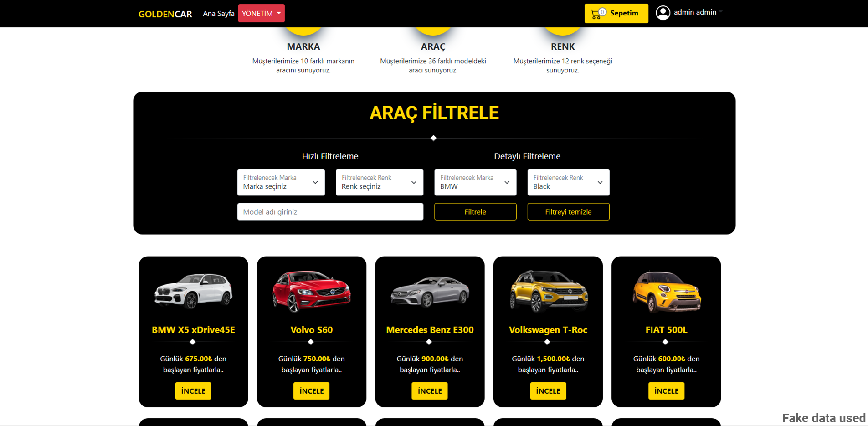The height and width of the screenshot is (426, 868).
Task: Click the Volkswagen T-Roc title
Action: pyautogui.click(x=548, y=330)
